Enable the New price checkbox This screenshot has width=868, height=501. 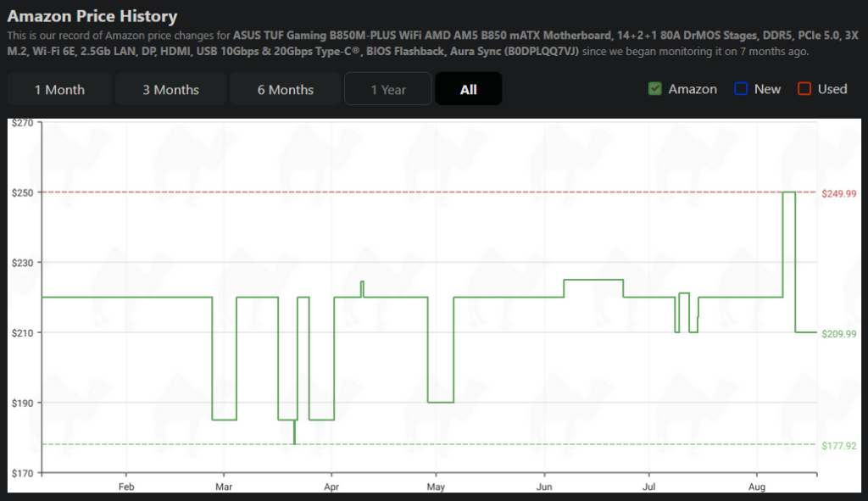[740, 89]
